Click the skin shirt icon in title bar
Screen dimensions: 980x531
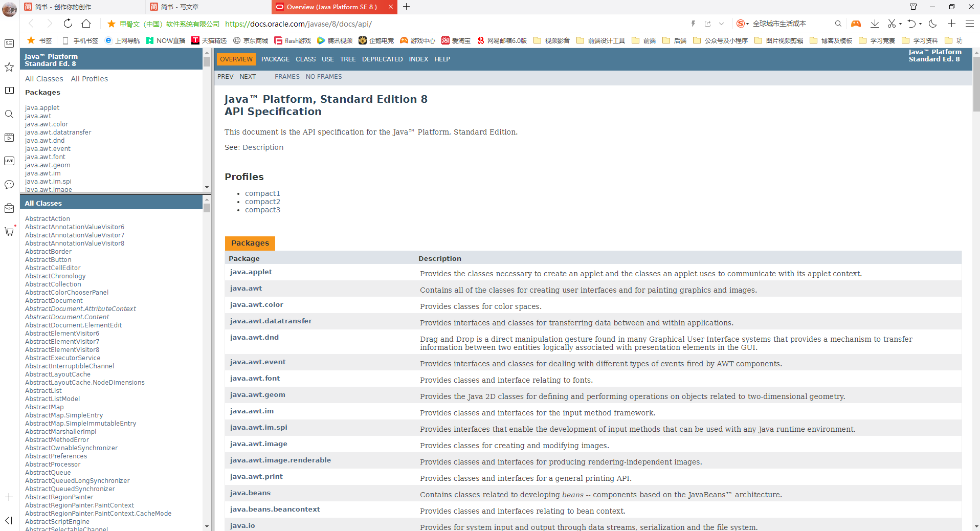[x=913, y=7]
